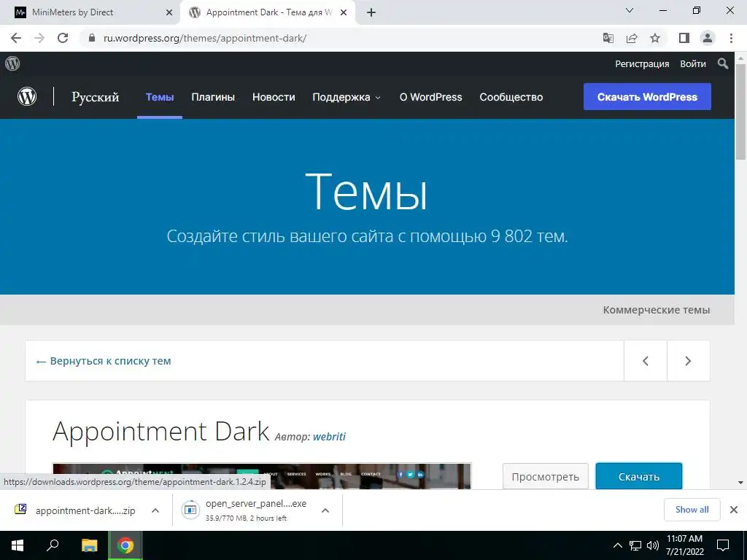This screenshot has height=560, width=747.
Task: Select the Темы menu item
Action: (160, 97)
